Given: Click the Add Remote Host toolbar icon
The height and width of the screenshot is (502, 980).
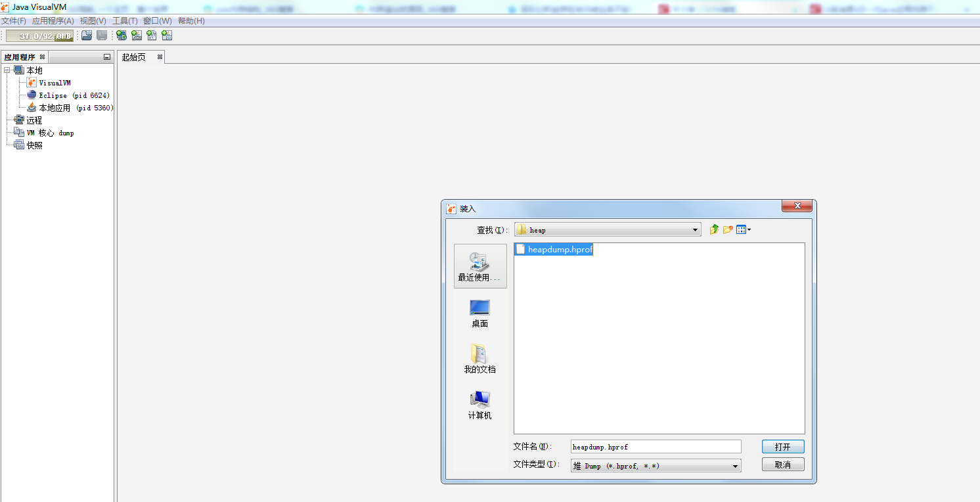Looking at the screenshot, I should tap(122, 35).
